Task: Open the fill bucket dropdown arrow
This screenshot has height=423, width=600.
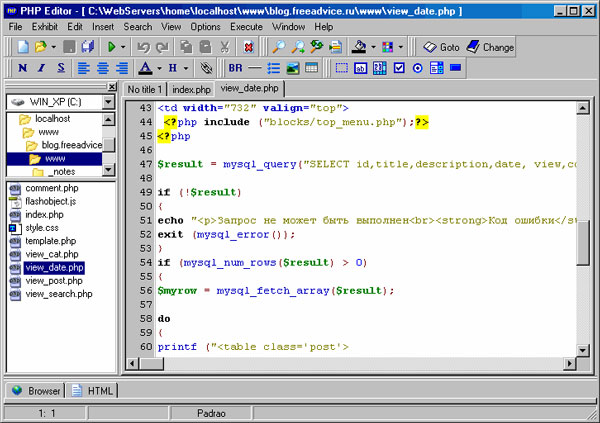Action: (373, 47)
